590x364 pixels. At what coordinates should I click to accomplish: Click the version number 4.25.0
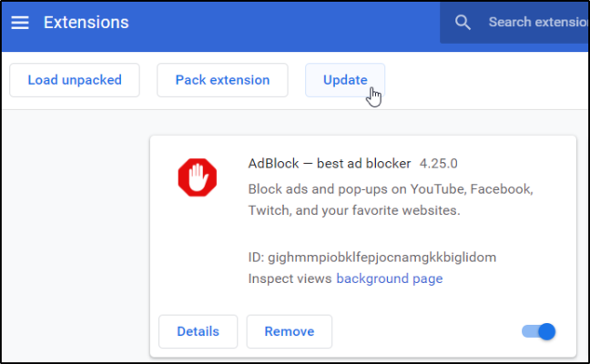pyautogui.click(x=438, y=164)
